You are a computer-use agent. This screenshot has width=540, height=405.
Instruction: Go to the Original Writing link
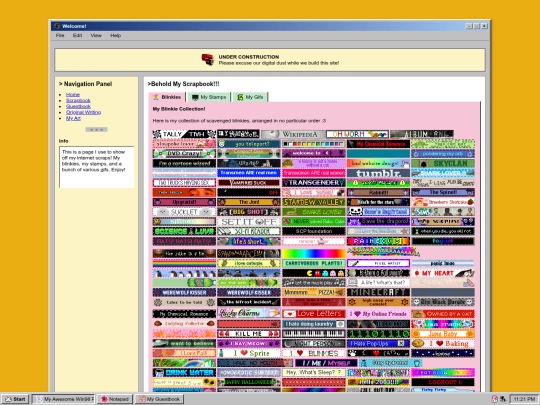[x=83, y=112]
